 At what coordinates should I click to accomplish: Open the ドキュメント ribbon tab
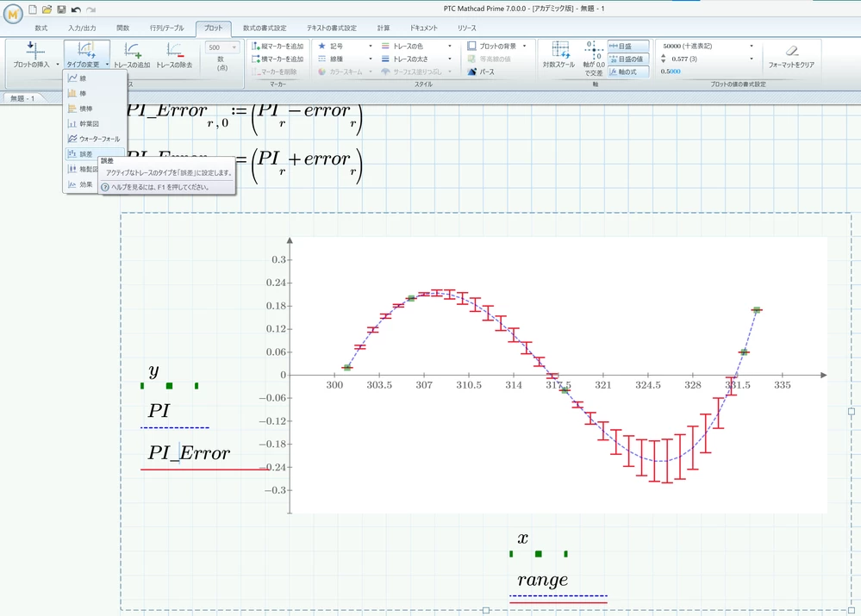pyautogui.click(x=423, y=28)
